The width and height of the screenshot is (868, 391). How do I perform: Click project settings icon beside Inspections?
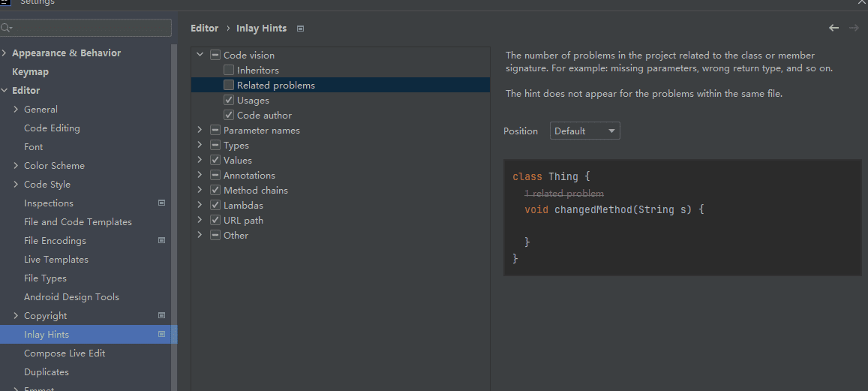pos(161,203)
